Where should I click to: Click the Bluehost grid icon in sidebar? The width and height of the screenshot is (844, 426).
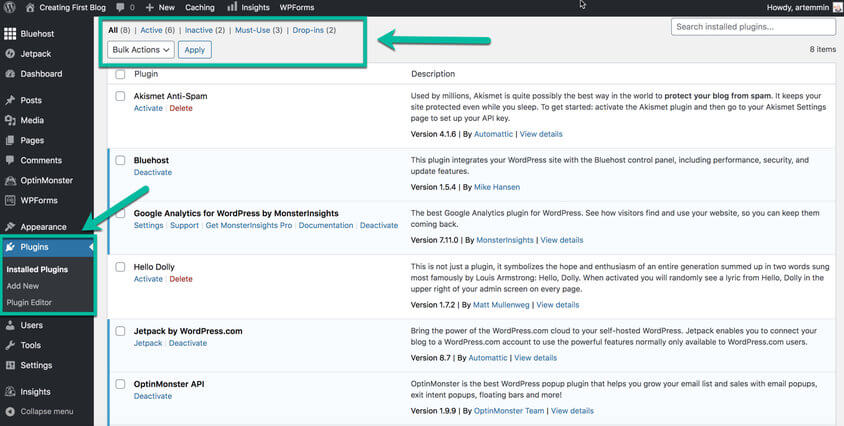[10, 33]
